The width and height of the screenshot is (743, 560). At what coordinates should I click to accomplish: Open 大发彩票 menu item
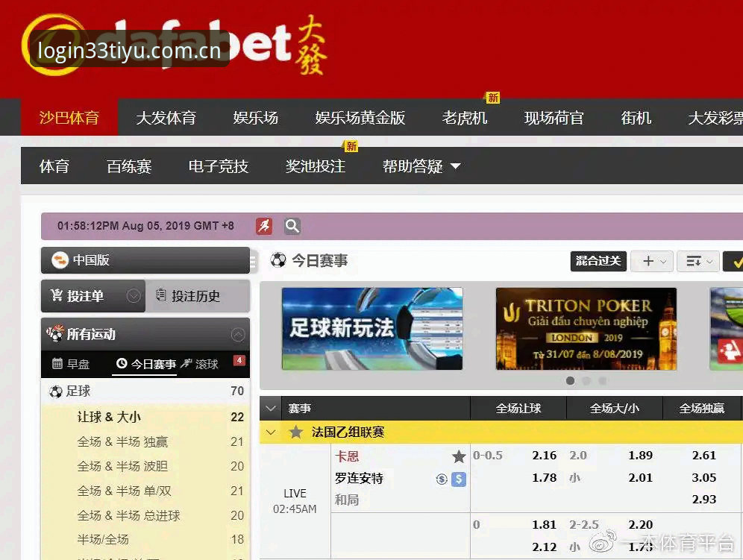tap(715, 118)
